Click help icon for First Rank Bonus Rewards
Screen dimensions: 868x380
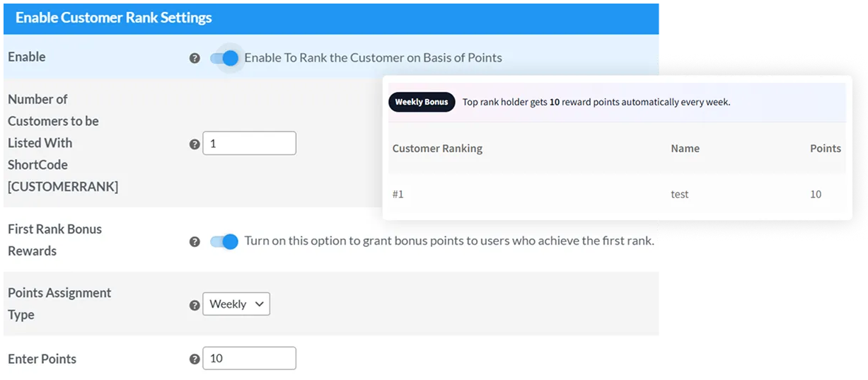tap(195, 241)
